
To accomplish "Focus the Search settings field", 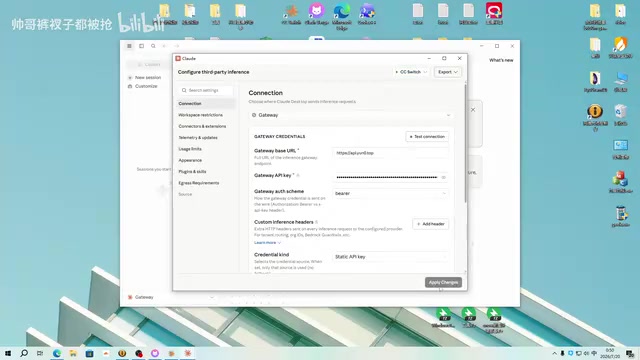I will (206, 90).
